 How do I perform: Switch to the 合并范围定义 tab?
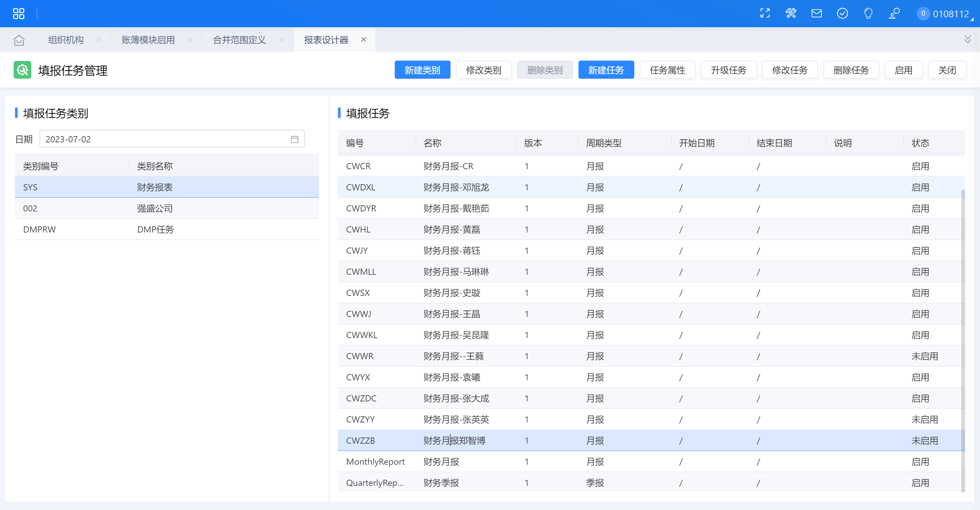coord(239,39)
